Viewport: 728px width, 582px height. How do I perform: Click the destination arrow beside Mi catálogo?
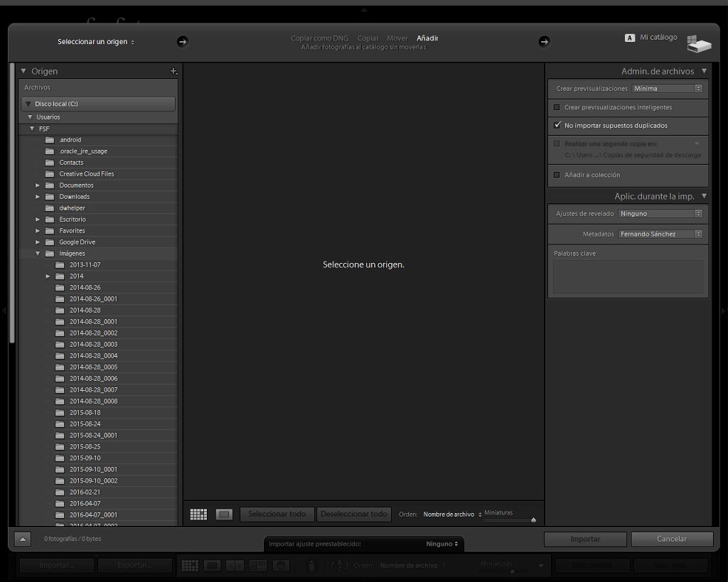[x=544, y=42]
